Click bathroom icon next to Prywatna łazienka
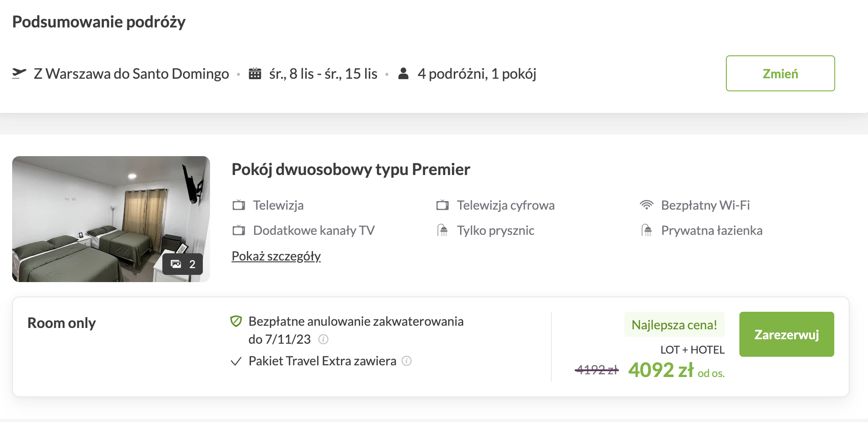868x422 pixels. click(x=646, y=230)
